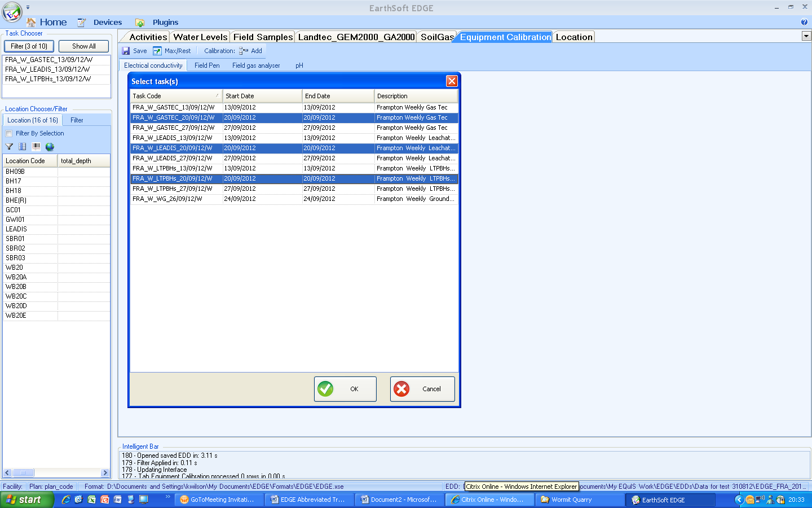Select location LEADIS in the list
This screenshot has height=508, width=812.
click(56, 229)
